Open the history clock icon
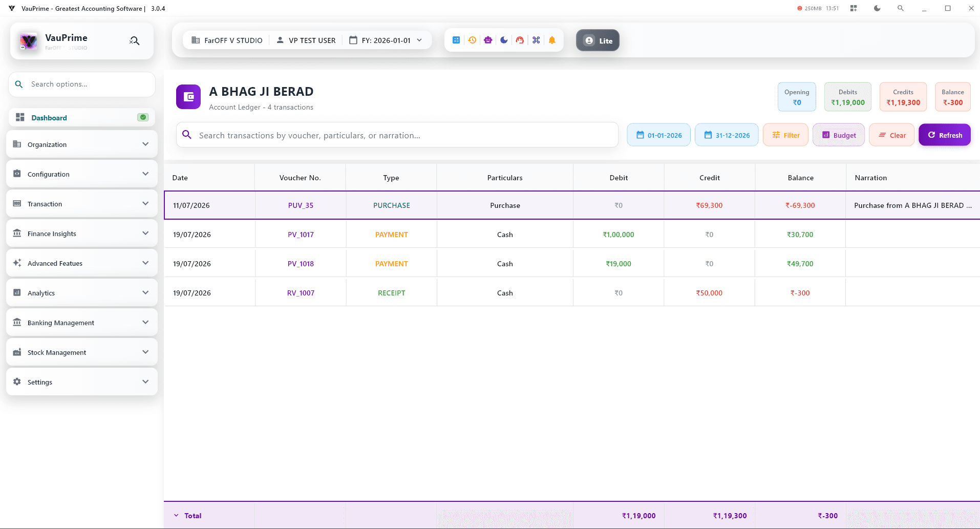Screen dimensions: 980x529 tap(472, 40)
